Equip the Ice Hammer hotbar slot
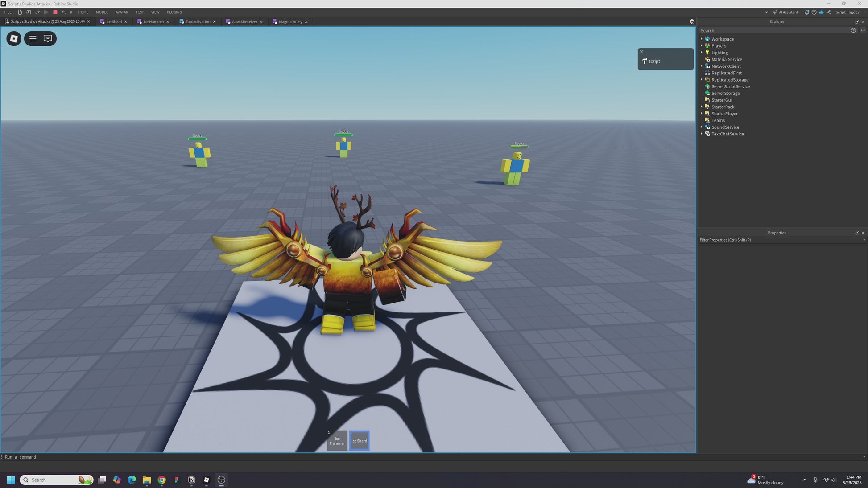 (337, 441)
